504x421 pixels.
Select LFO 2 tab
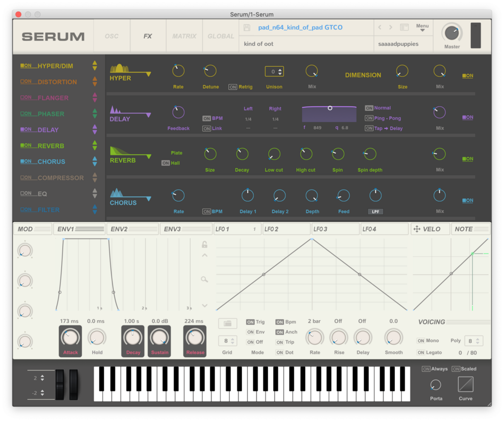[x=286, y=229]
